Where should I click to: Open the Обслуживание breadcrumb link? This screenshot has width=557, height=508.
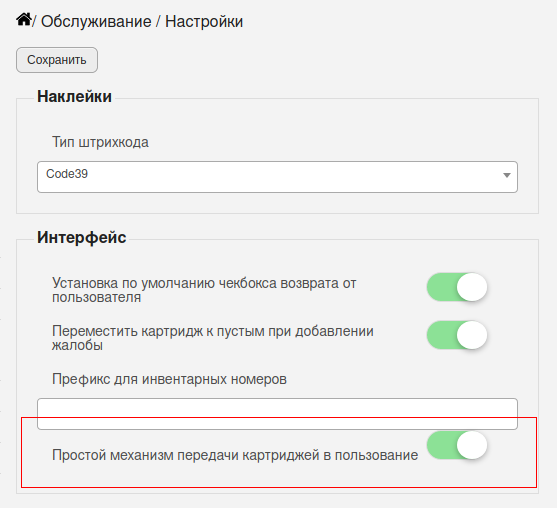[96, 21]
